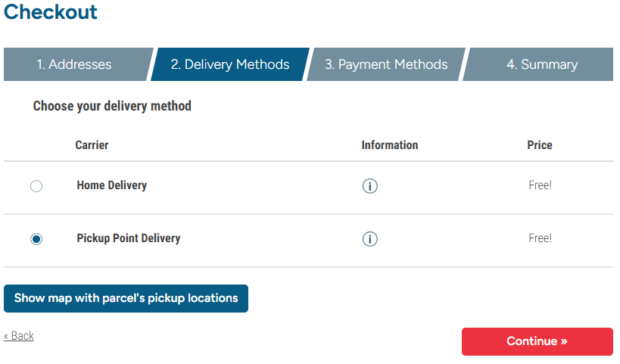Go to the Addresses step tab
Screen dimensions: 620x364
74,64
